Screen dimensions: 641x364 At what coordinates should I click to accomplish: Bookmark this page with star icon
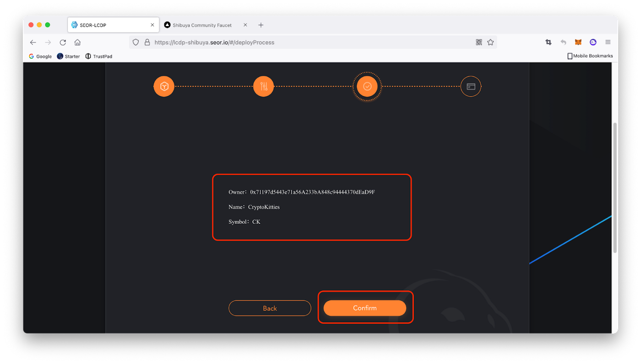pyautogui.click(x=490, y=42)
